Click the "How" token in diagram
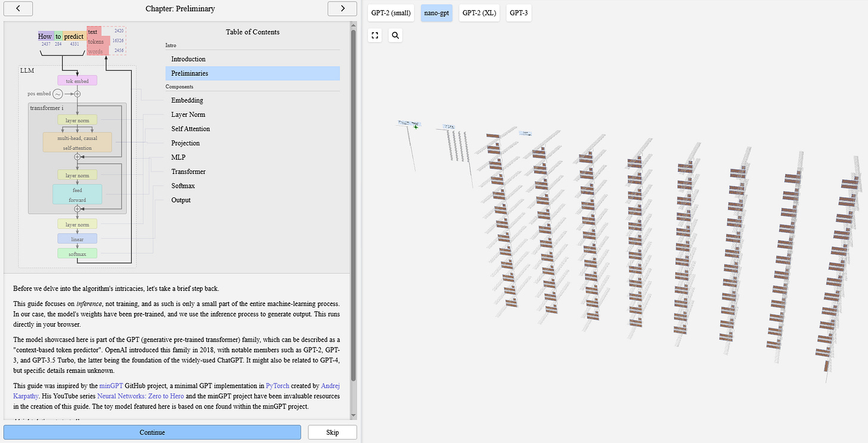868x443 pixels. pos(45,36)
